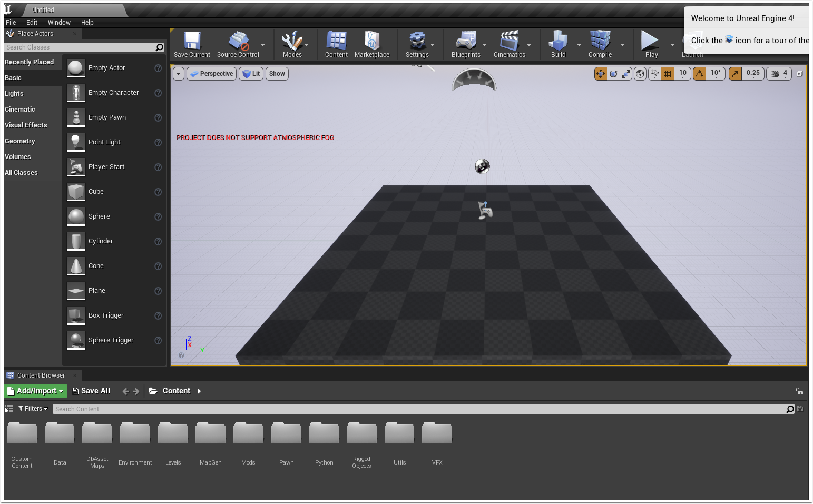Select the scale gizmo mode
This screenshot has height=504, width=813.
click(x=625, y=74)
